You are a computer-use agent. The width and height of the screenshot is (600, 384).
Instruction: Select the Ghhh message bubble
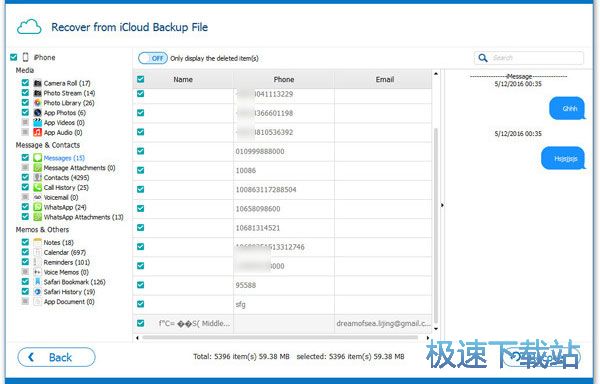[567, 109]
